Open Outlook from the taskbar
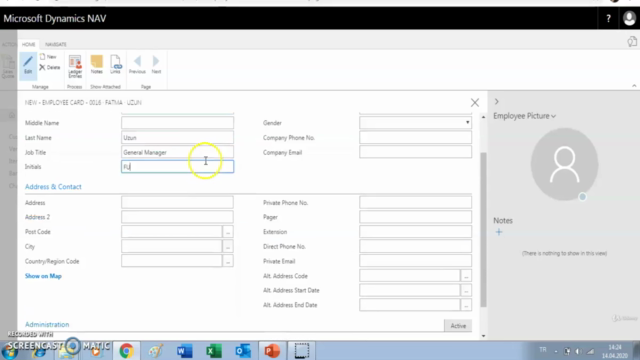 point(243,351)
